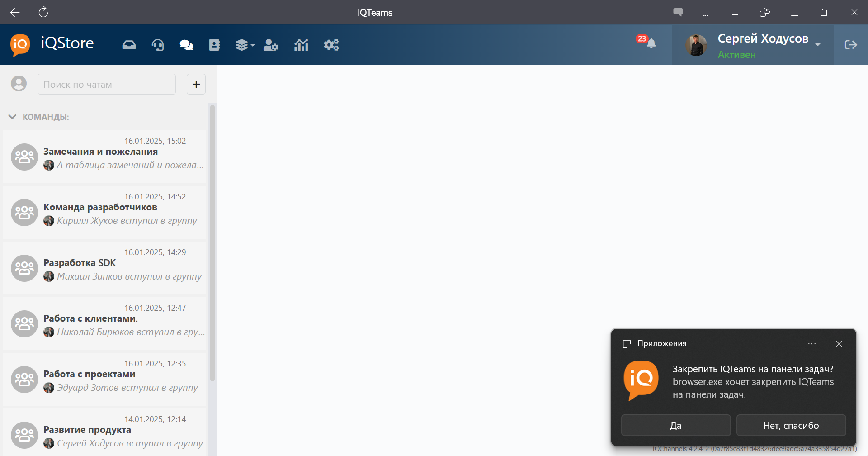
Task: Click the 16.01.2025, 14:29 timestamp
Action: (155, 252)
